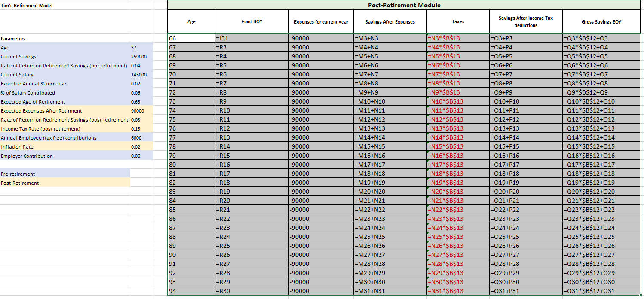
Task: Select the Age column header
Action: tap(191, 21)
